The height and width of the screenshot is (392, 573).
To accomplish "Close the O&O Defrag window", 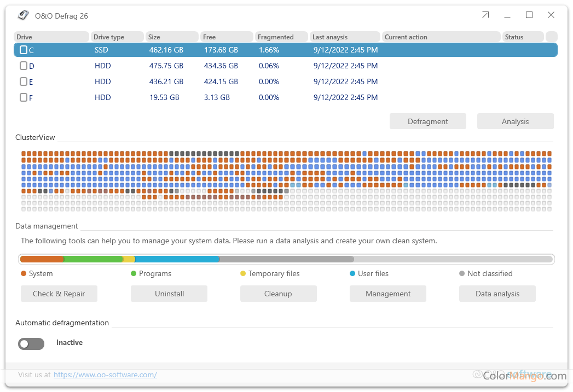I will point(551,15).
